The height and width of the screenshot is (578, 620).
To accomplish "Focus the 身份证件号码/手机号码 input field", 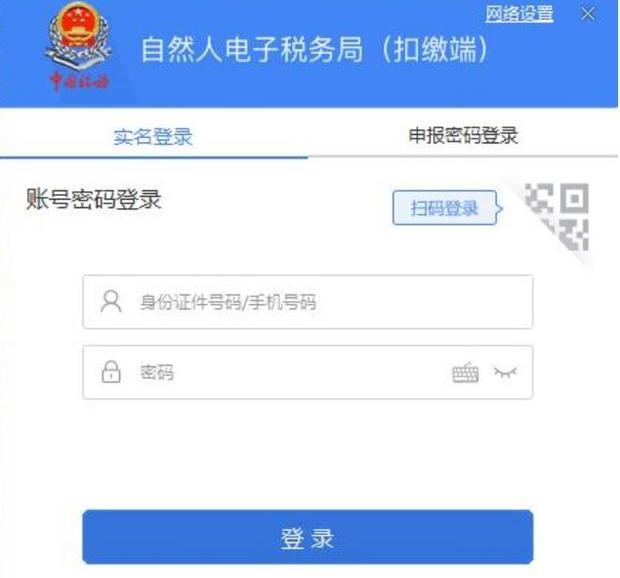I will coord(308,302).
